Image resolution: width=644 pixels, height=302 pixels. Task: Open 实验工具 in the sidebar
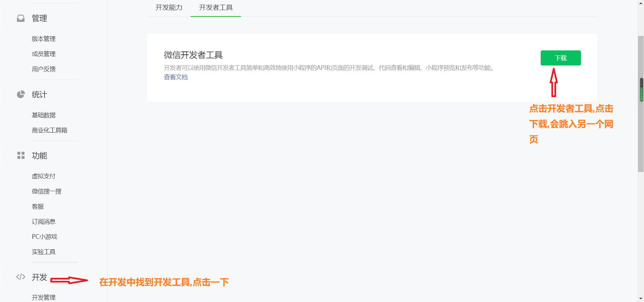44,252
